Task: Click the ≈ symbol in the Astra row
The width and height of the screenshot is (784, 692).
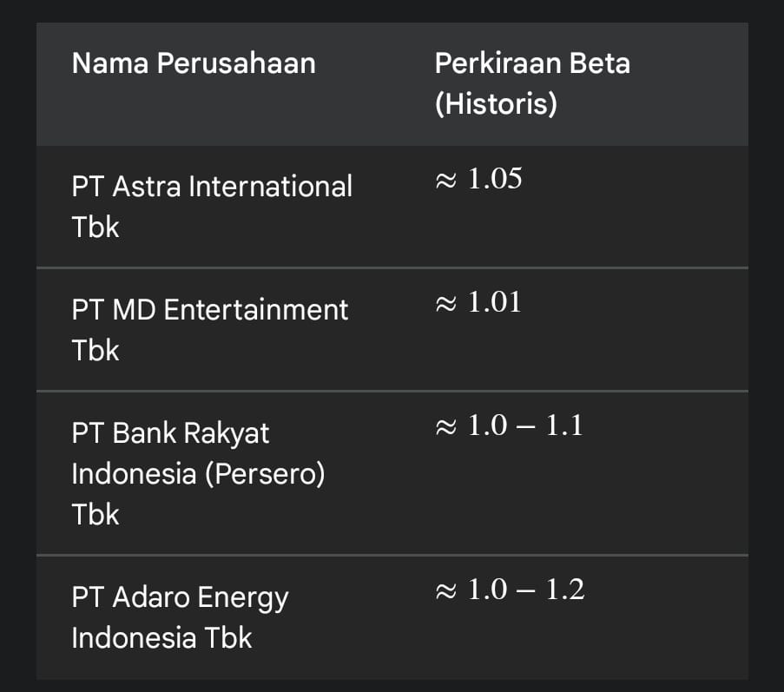Action: [445, 181]
